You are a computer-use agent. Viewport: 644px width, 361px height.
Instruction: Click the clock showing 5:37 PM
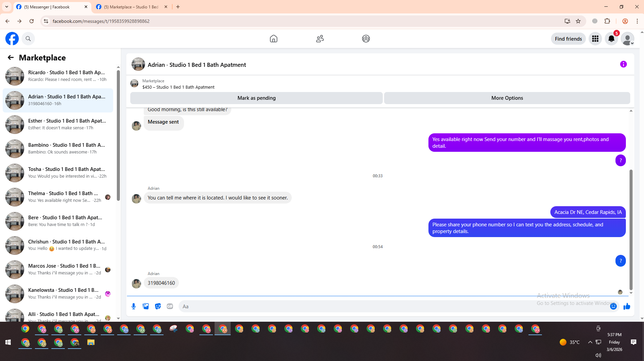point(614,335)
